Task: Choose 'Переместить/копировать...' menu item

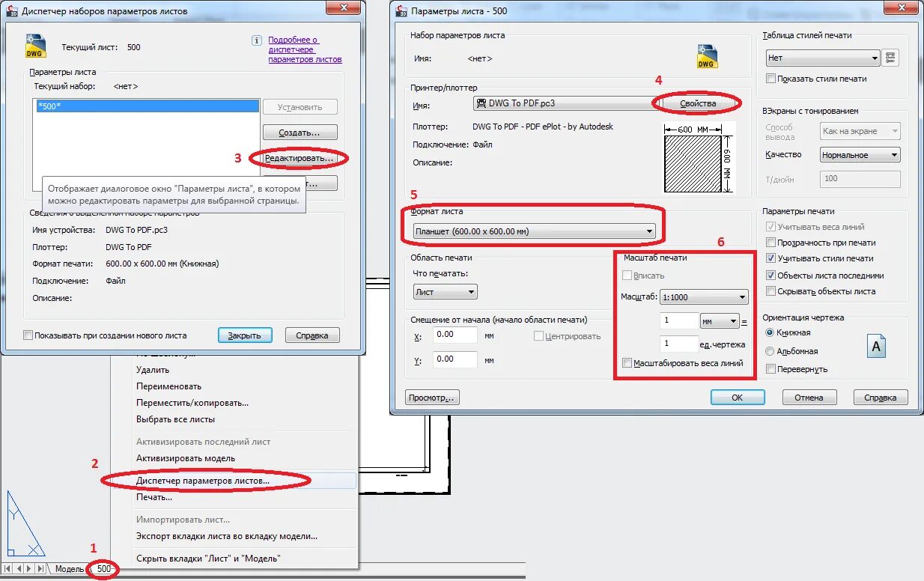Action: [x=192, y=403]
